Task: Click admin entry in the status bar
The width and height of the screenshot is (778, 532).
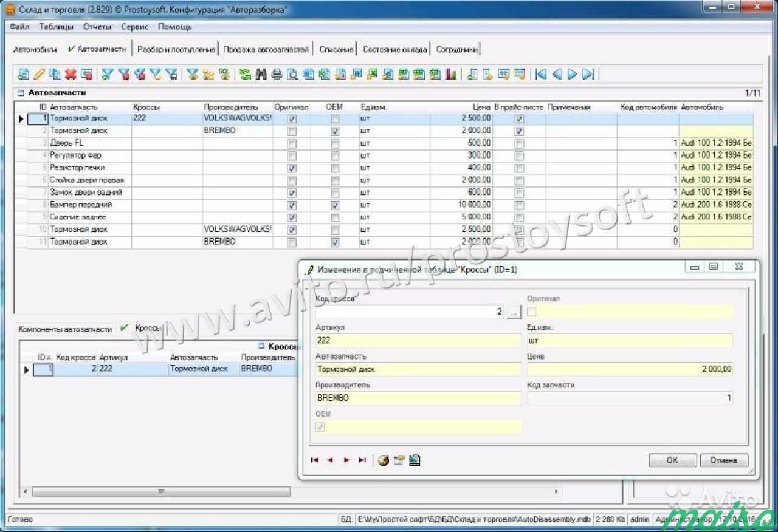Action: [639, 520]
